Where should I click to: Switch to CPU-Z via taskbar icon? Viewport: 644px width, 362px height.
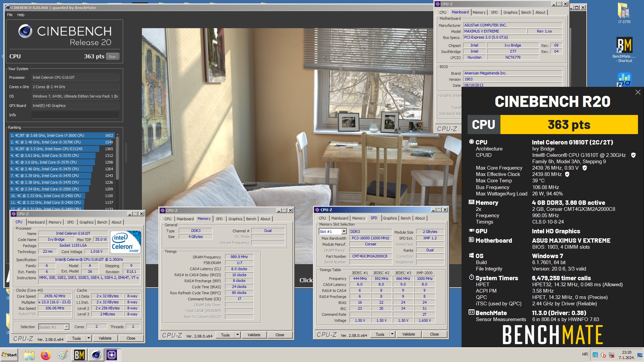[x=112, y=355]
